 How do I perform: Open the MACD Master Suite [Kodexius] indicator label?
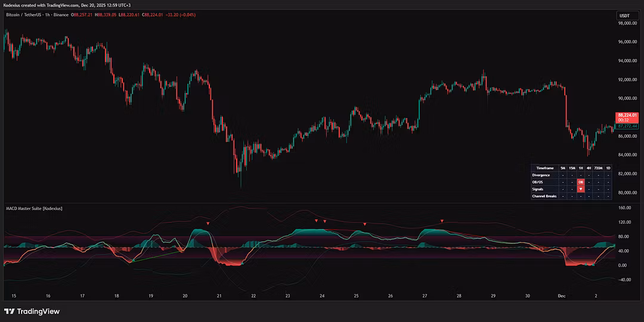(x=33, y=208)
